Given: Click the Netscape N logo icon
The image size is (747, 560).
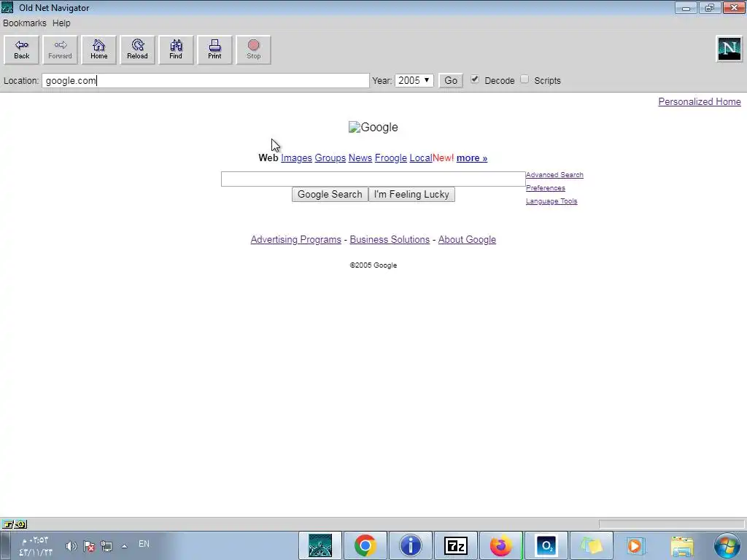Looking at the screenshot, I should pyautogui.click(x=729, y=49).
